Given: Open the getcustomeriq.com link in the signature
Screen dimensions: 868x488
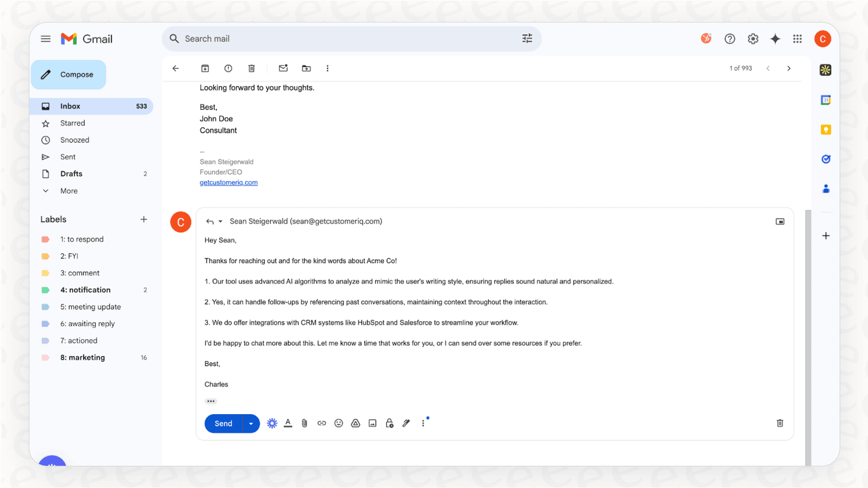Looking at the screenshot, I should coord(228,182).
